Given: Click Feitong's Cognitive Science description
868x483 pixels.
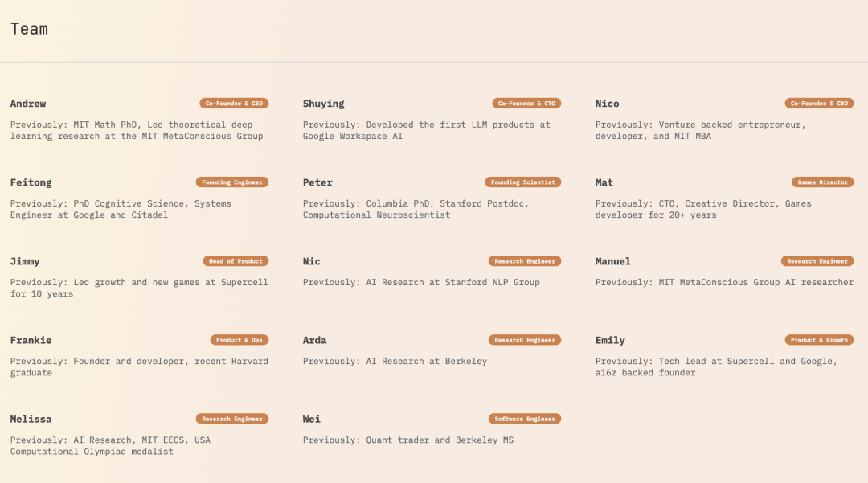Looking at the screenshot, I should 121,209.
